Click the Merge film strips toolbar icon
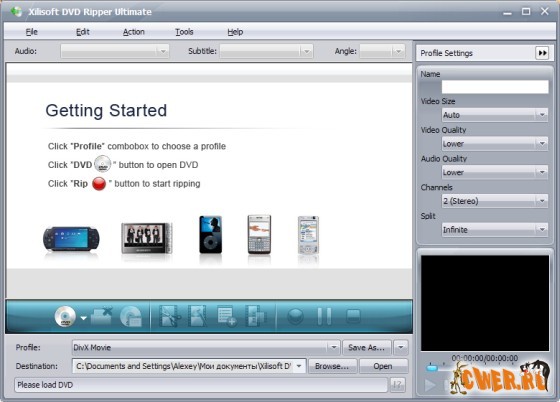 (255, 316)
